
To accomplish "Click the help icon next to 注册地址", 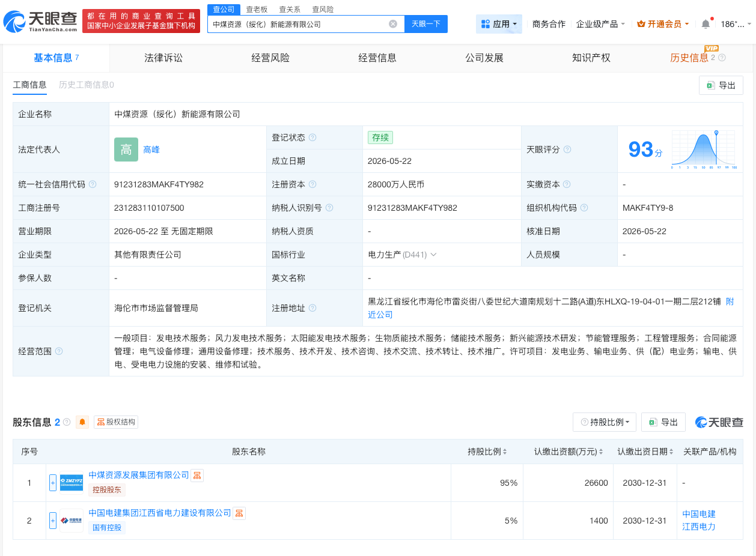I will (x=312, y=308).
